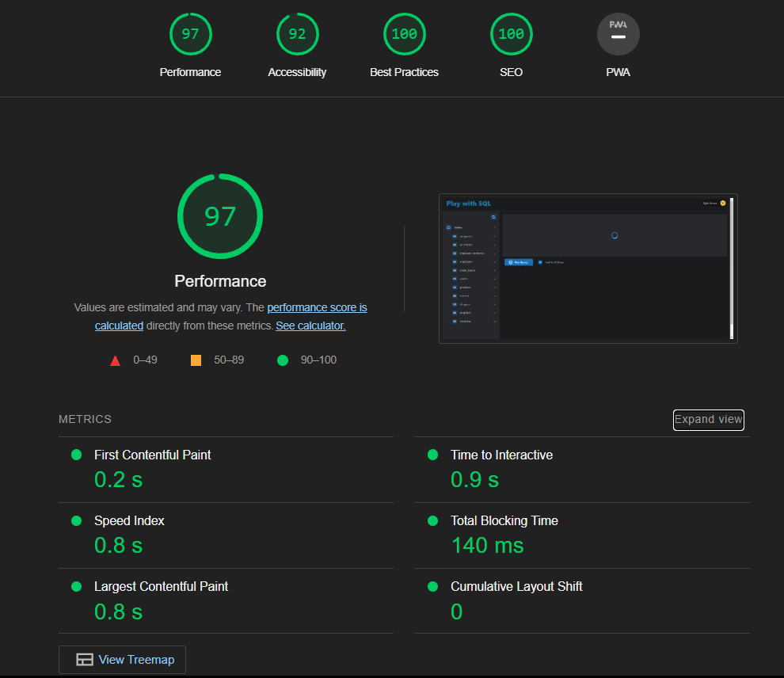Click the page screenshot thumbnail preview
This screenshot has width=784, height=678.
point(588,268)
